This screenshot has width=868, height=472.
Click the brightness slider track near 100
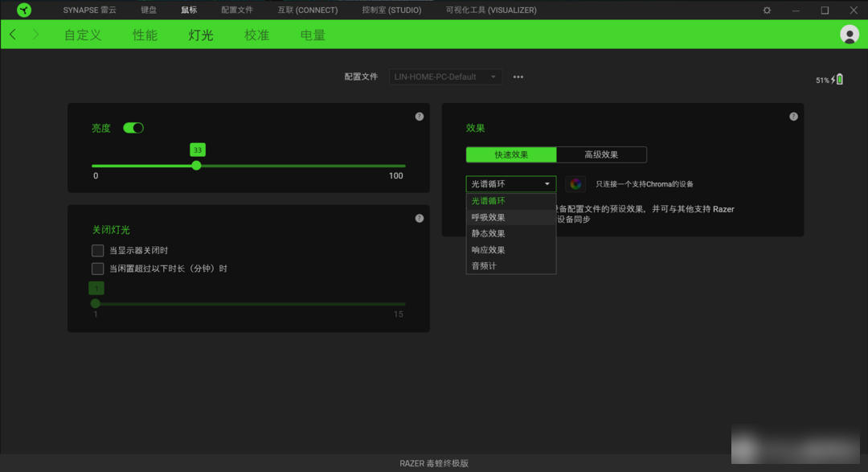(x=403, y=166)
